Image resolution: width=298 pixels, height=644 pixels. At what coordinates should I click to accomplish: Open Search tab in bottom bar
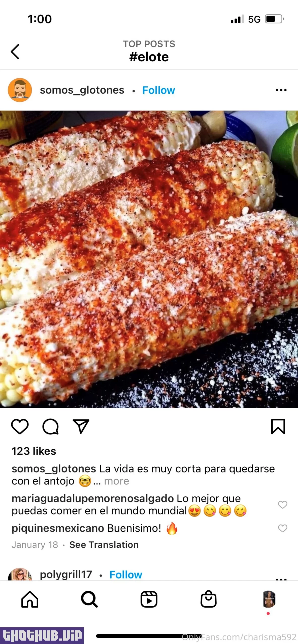pos(89,599)
